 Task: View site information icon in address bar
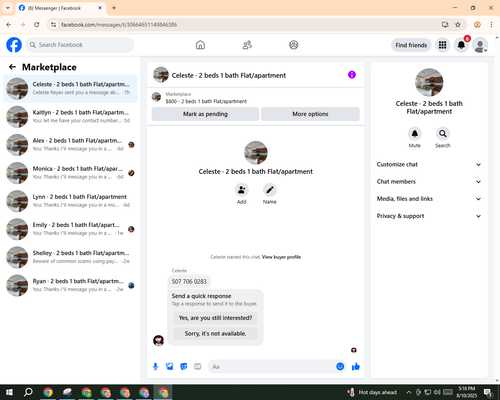coord(53,25)
